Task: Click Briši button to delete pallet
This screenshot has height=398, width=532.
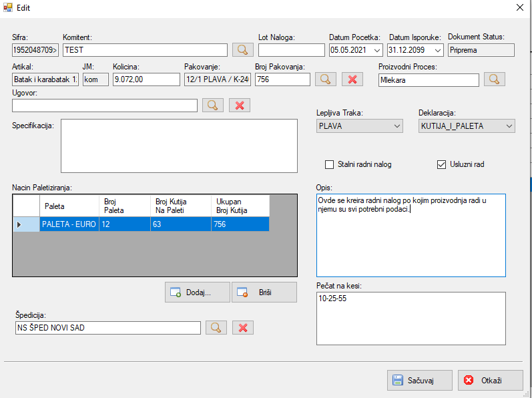Action: click(x=264, y=292)
